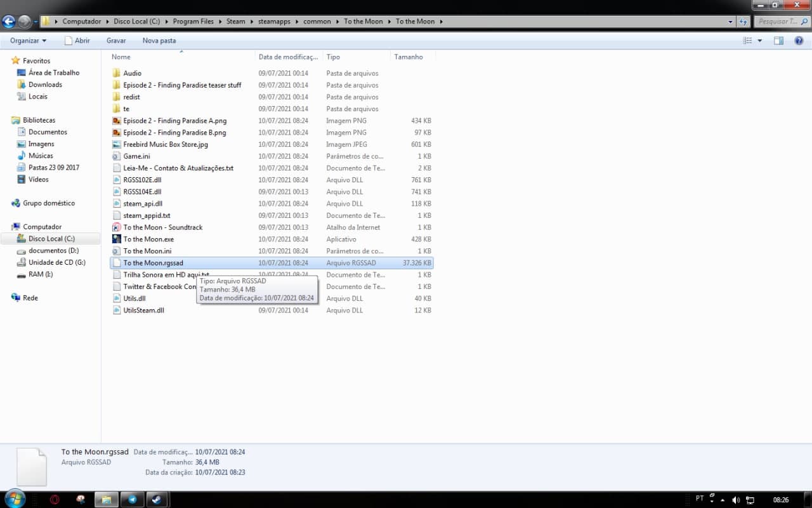This screenshot has width=812, height=508.
Task: Select the Leia-Me - Contato & Atualizações.txt file
Action: 178,168
